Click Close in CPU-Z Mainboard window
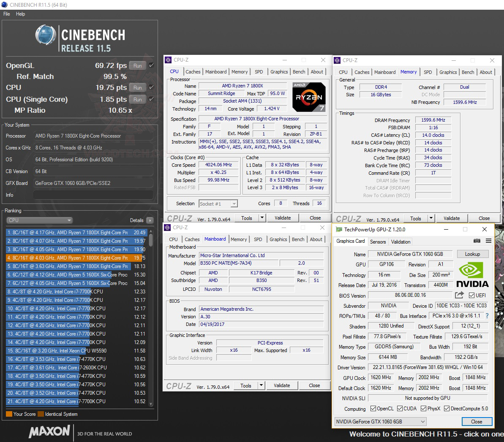This screenshot has width=504, height=442. pos(314,385)
